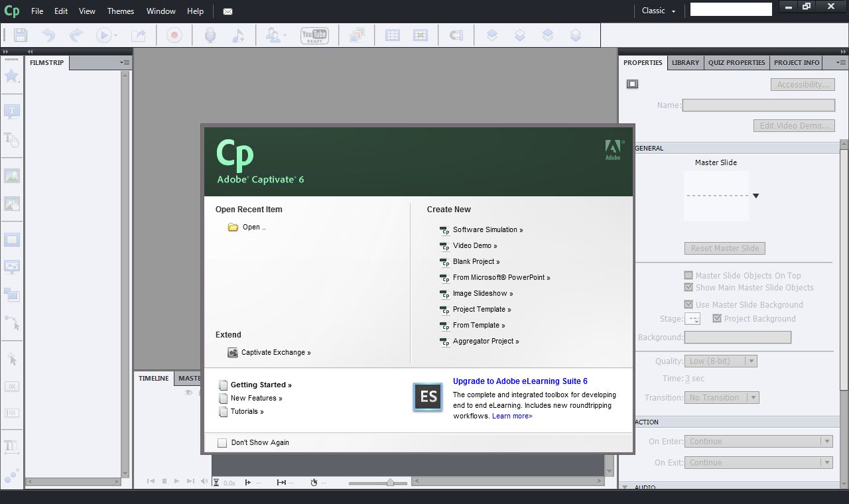Create a new Blank Project
849x504 pixels.
pos(476,261)
